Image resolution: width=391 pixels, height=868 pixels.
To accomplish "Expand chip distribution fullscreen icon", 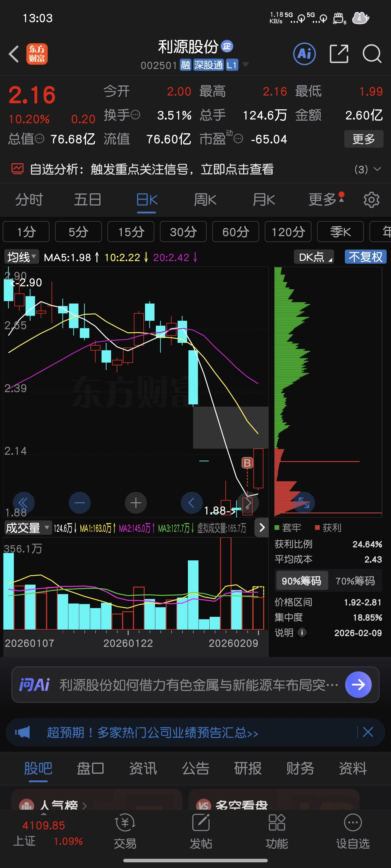I will (304, 503).
